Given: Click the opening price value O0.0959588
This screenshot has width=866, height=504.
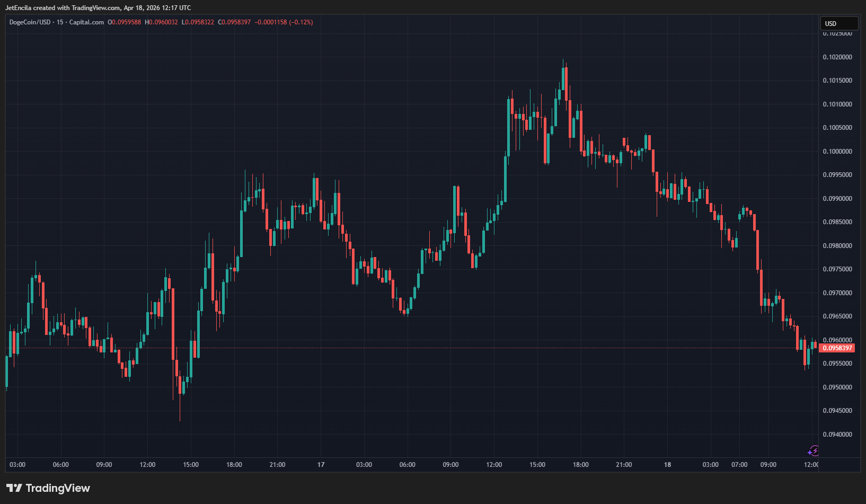Looking at the screenshot, I should click(125, 22).
